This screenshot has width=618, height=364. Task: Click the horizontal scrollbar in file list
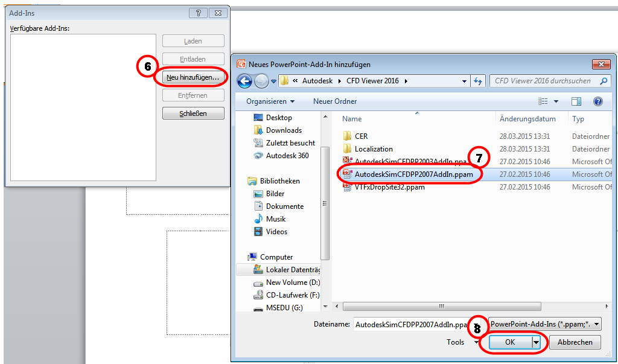tap(441, 307)
